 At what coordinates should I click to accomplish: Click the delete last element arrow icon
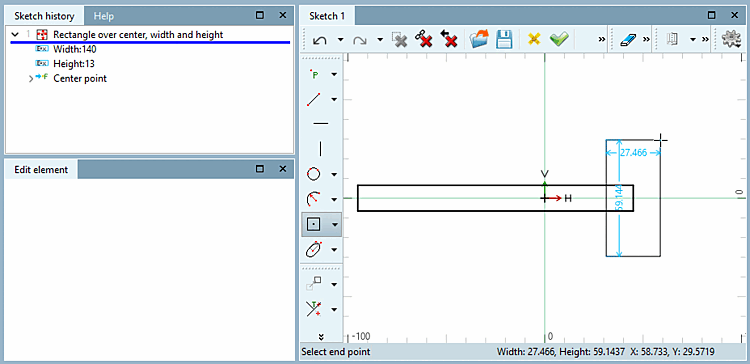tap(449, 40)
